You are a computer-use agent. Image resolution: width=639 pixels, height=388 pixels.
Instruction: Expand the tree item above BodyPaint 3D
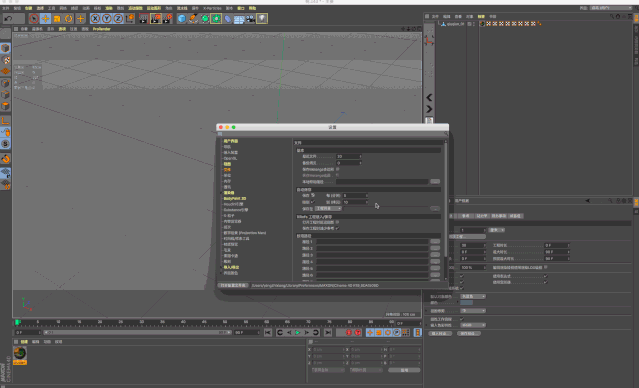pyautogui.click(x=221, y=193)
